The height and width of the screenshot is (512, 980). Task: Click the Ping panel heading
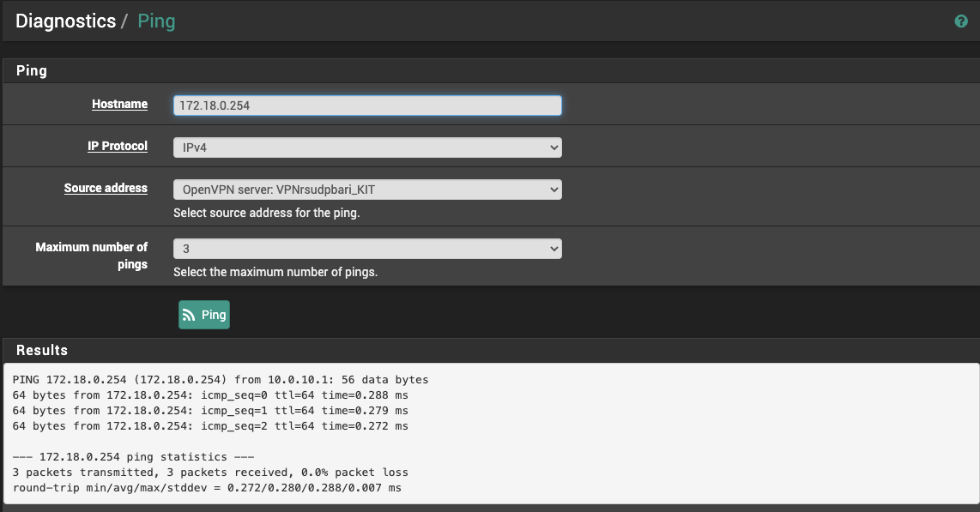31,70
